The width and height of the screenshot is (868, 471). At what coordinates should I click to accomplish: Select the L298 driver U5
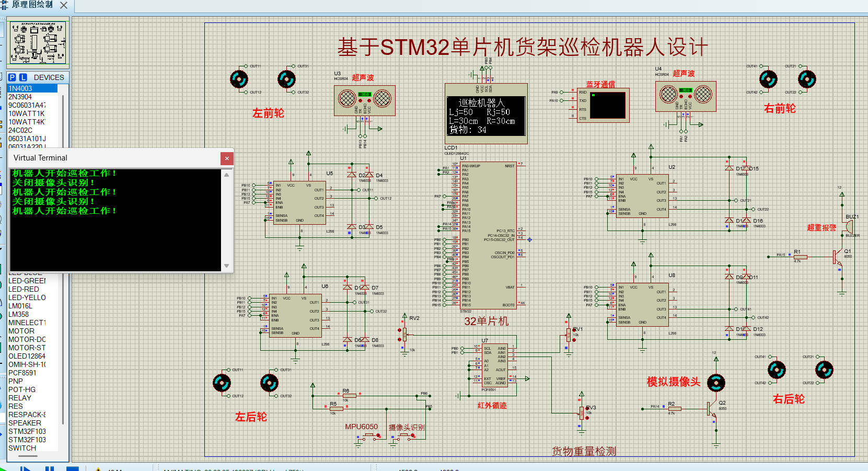click(x=300, y=202)
